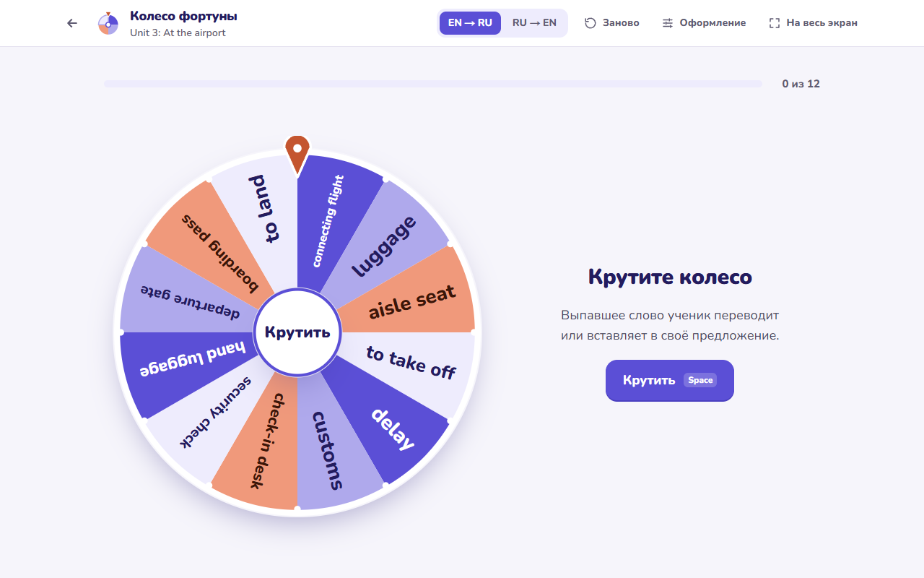Click the progress bar at the top
924x578 pixels.
(x=433, y=84)
